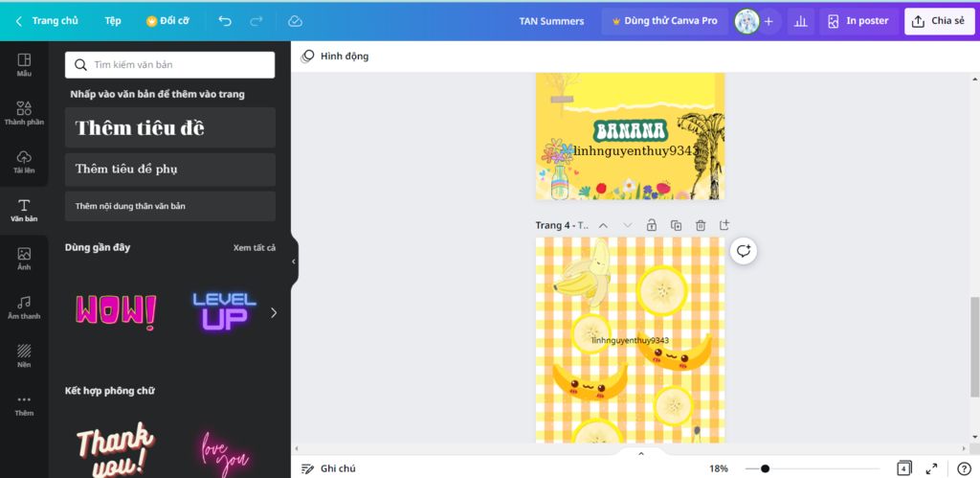
Task: Open Hình động animation options
Action: click(x=335, y=57)
